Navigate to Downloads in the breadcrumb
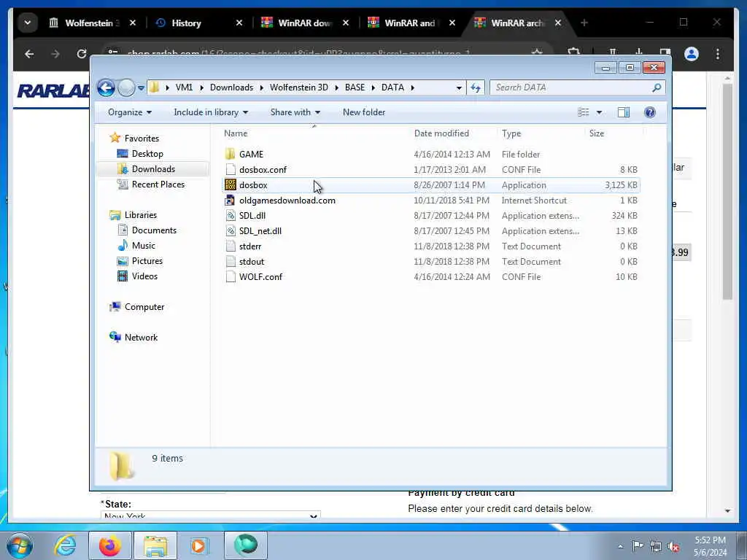Image resolution: width=747 pixels, height=560 pixels. [231, 87]
